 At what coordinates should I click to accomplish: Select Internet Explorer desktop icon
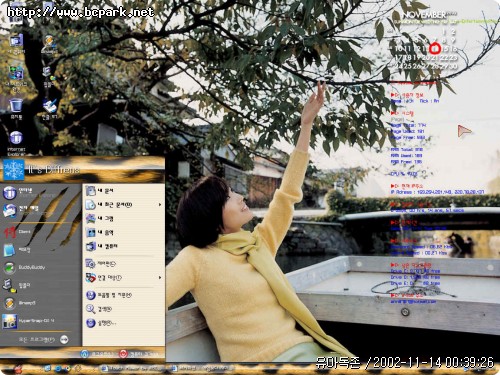[16, 143]
